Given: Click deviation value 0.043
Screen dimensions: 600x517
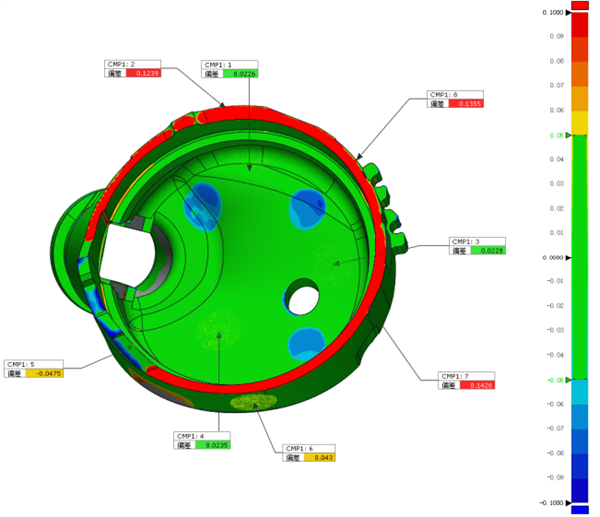Looking at the screenshot, I should click(320, 457).
